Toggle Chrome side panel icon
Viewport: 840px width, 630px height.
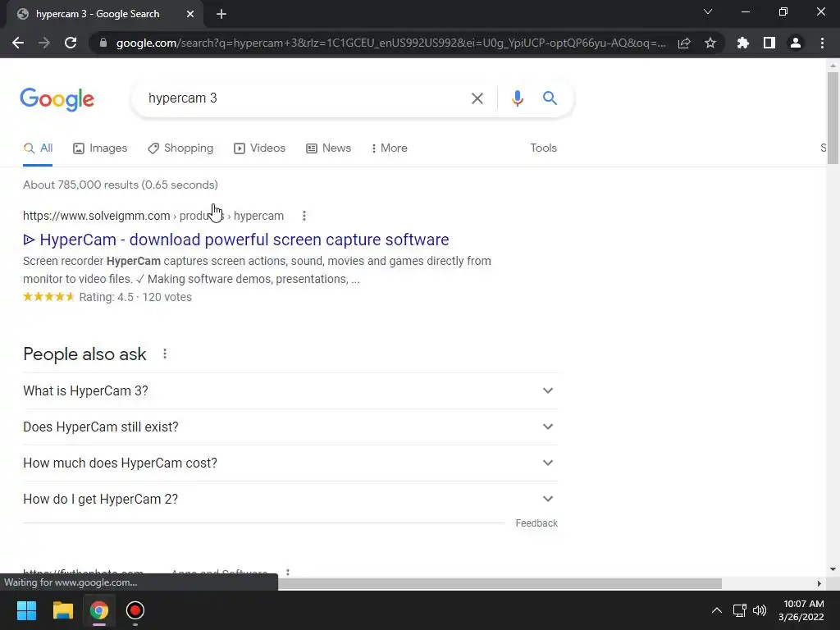tap(769, 43)
